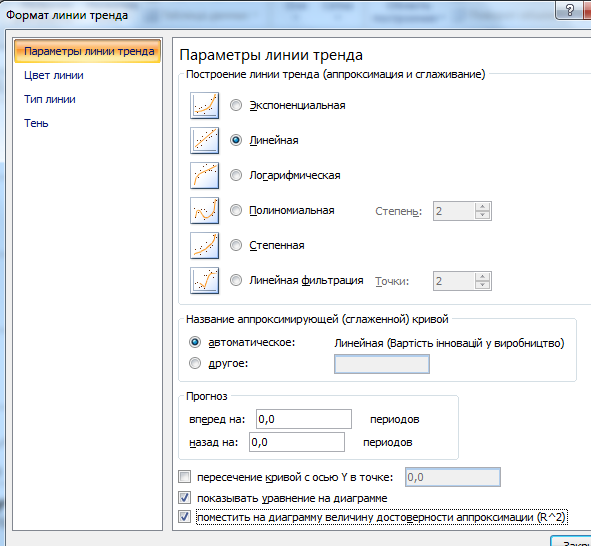Click the вперед на periods field
The width and height of the screenshot is (591, 546).
coord(304,419)
